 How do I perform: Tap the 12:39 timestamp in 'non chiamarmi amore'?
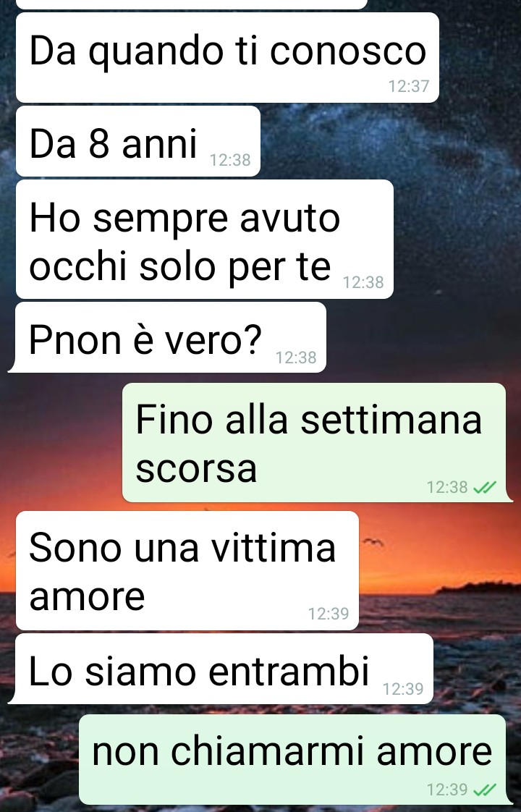tap(447, 790)
